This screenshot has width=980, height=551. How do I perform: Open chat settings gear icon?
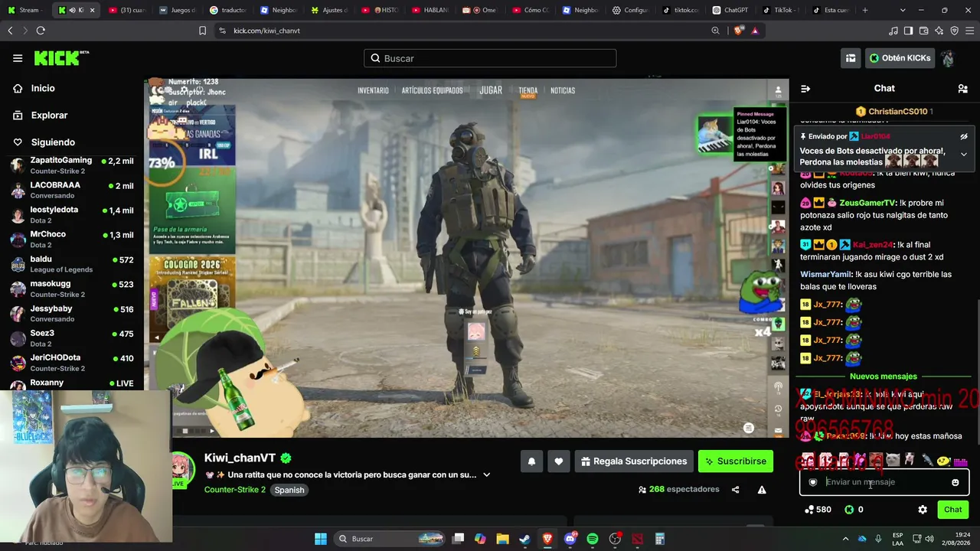(923, 510)
